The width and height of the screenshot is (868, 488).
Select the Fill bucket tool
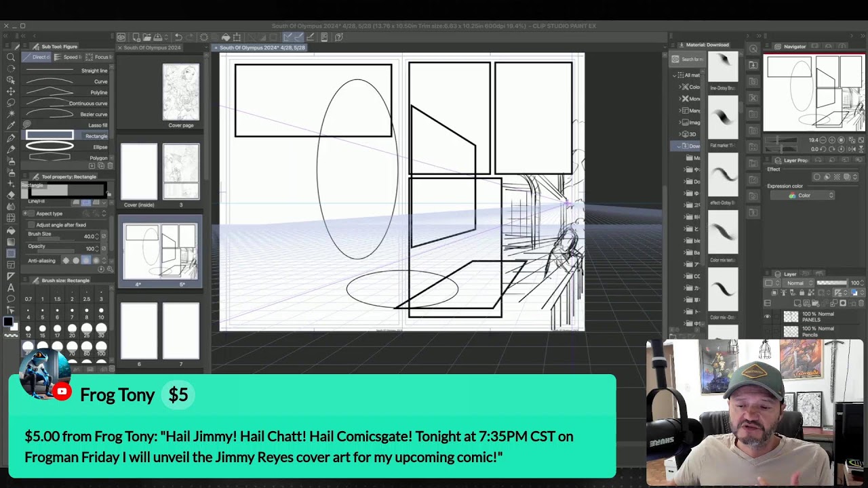(x=11, y=230)
